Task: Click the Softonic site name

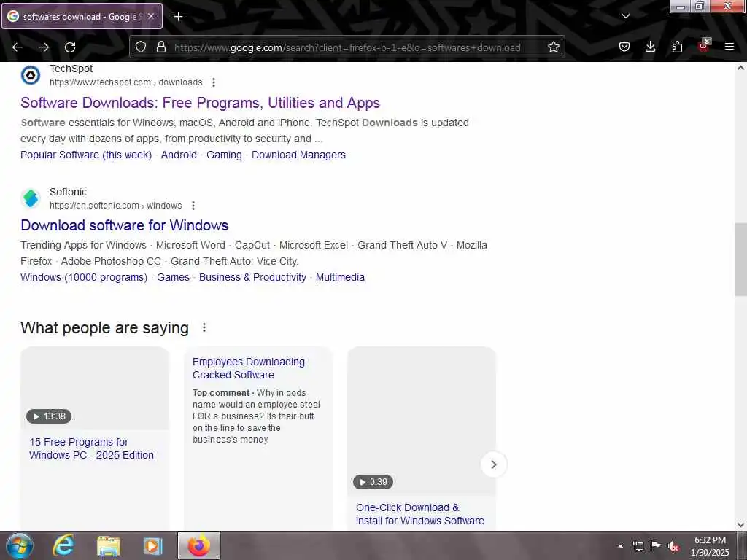Action: click(68, 192)
